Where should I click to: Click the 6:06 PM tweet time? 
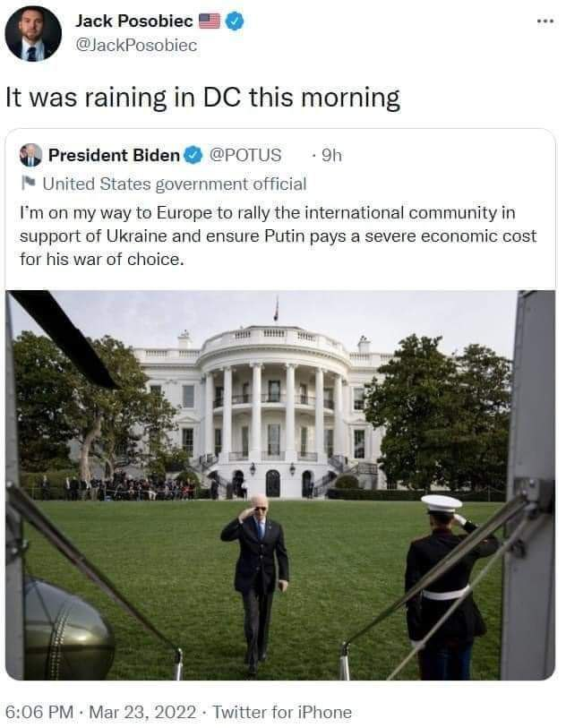pyautogui.click(x=39, y=712)
